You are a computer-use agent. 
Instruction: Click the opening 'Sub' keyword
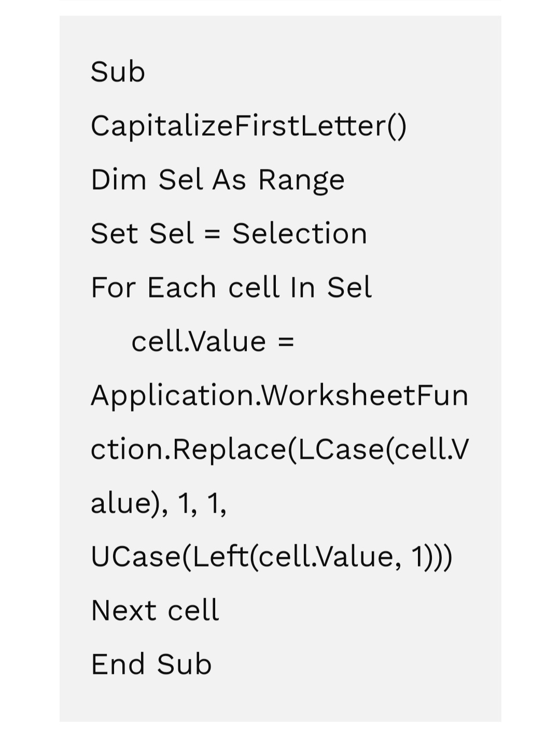pos(118,72)
